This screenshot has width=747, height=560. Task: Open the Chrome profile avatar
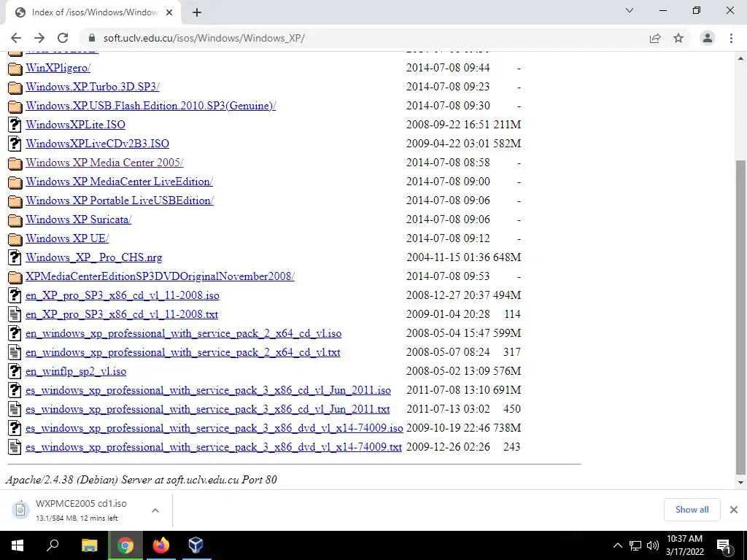coord(708,38)
